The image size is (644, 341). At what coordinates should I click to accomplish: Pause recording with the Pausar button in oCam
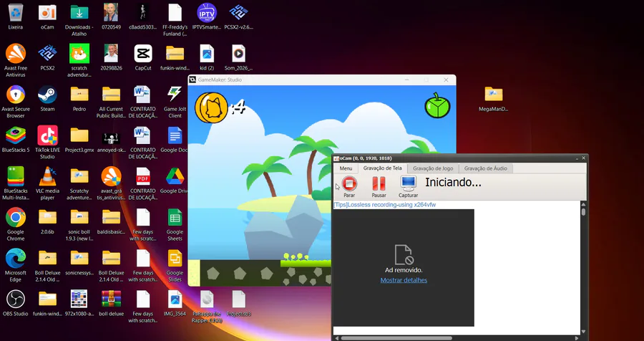pyautogui.click(x=379, y=187)
